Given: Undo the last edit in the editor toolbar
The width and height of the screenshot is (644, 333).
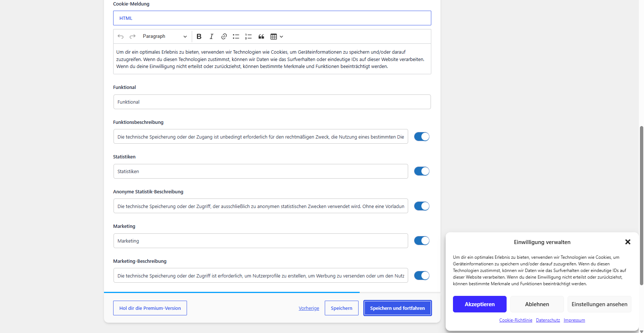Looking at the screenshot, I should point(120,36).
